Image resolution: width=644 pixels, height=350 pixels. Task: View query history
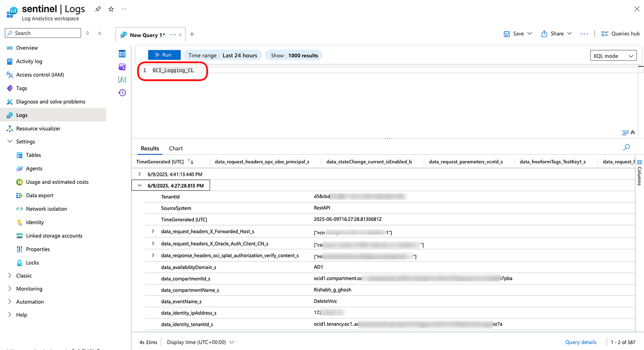tap(122, 93)
